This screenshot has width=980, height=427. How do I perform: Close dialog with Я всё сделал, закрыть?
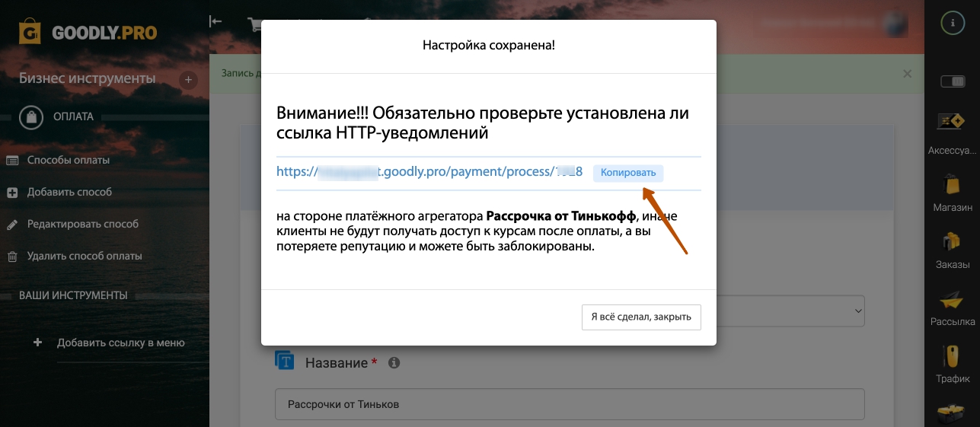[641, 317]
